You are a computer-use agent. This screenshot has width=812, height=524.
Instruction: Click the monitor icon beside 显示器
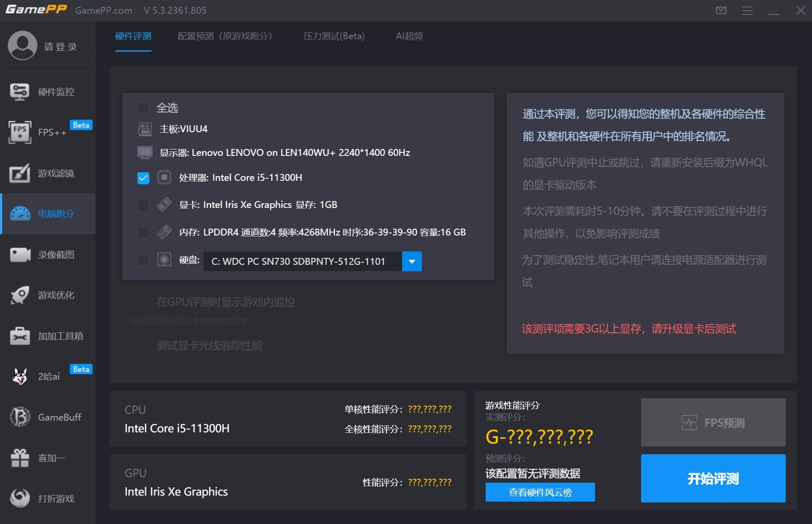tap(145, 153)
